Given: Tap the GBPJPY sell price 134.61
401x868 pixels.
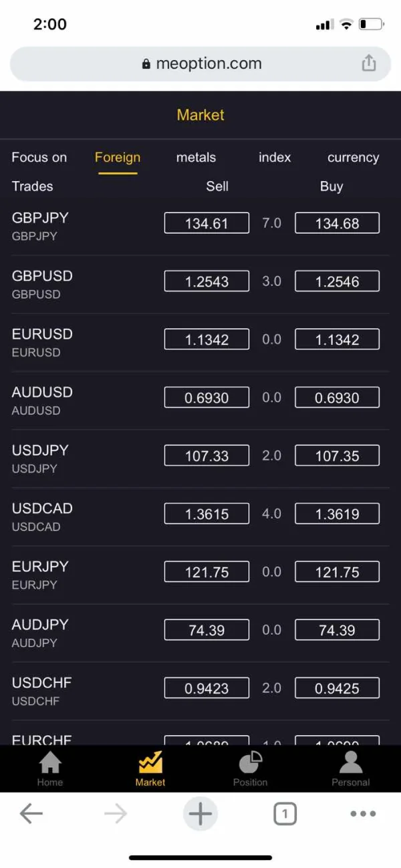Looking at the screenshot, I should click(207, 223).
